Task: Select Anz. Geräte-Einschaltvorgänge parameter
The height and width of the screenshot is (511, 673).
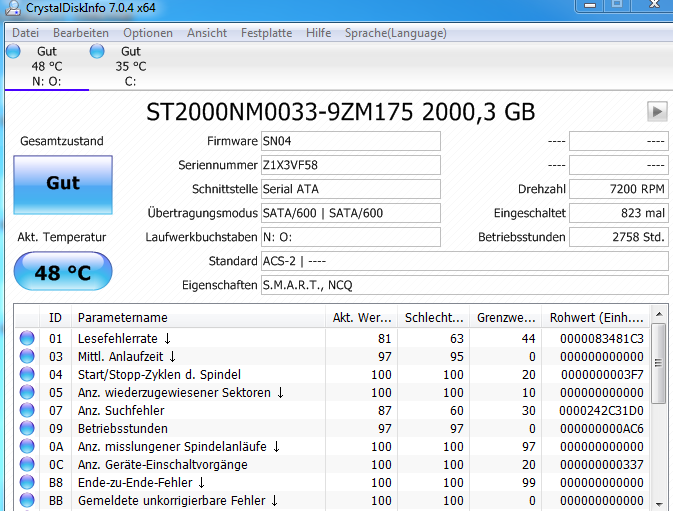Action: point(163,465)
